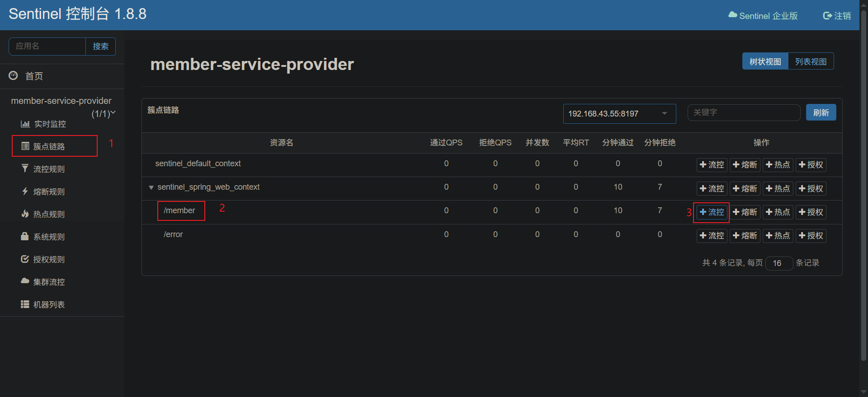This screenshot has width=868, height=397.
Task: Switch to 树状视图 tree view
Action: pyautogui.click(x=765, y=61)
